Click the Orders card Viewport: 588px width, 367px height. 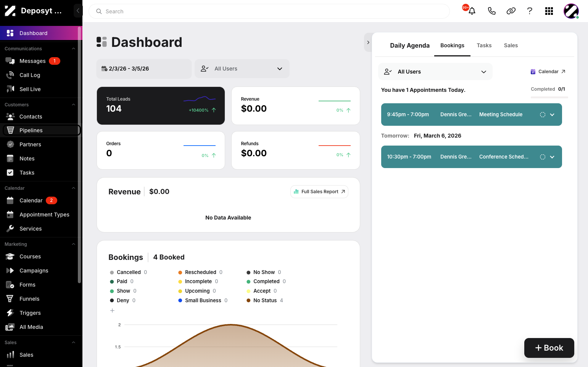pyautogui.click(x=161, y=150)
